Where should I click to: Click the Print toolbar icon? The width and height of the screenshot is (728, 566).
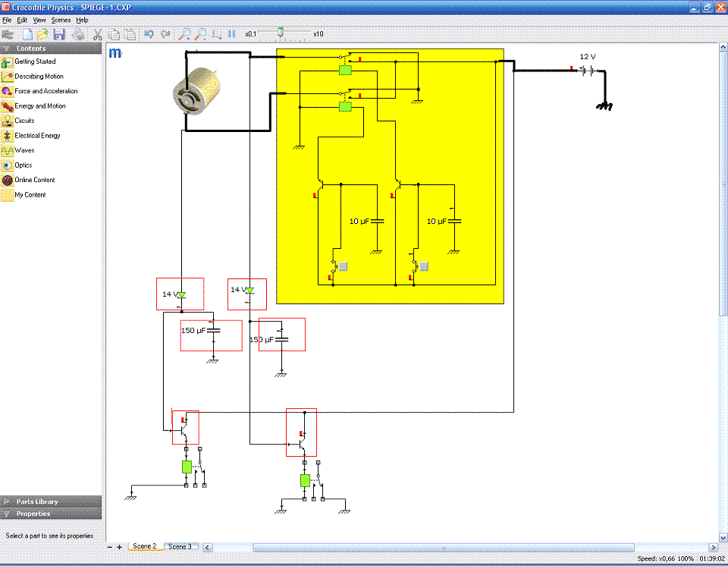78,34
